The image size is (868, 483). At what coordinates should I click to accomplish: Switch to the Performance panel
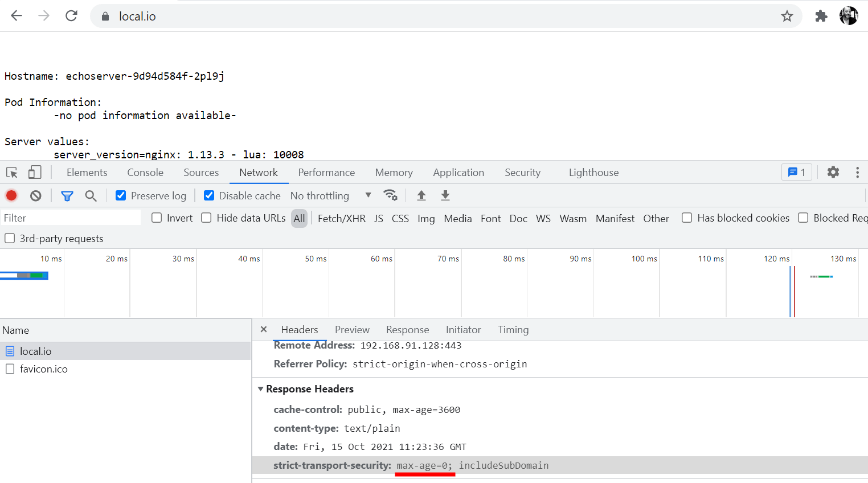click(326, 172)
